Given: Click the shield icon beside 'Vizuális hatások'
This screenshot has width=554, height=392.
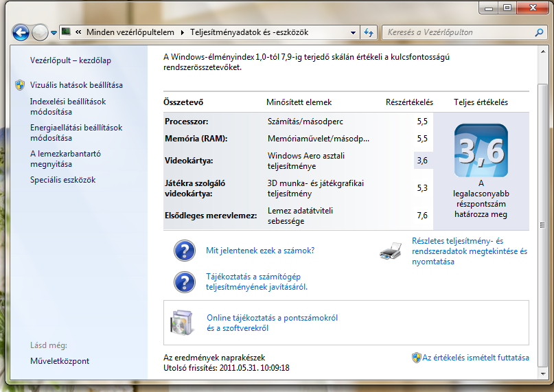Looking at the screenshot, I should (20, 85).
